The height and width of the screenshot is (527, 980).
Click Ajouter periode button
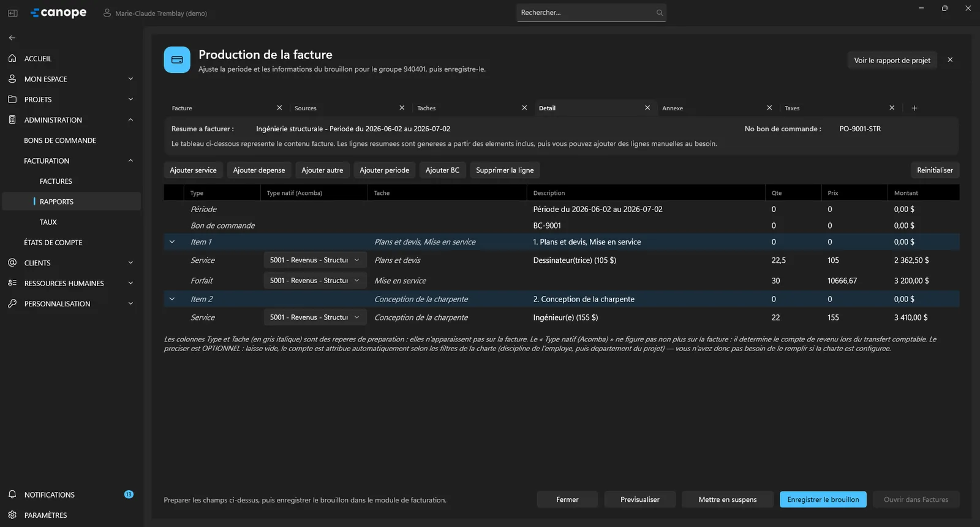tap(385, 170)
